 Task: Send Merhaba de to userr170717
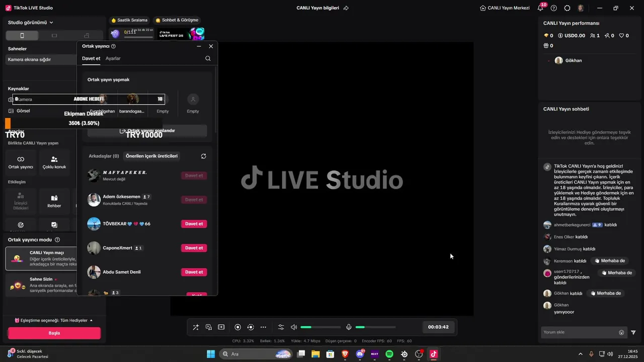[x=616, y=273]
